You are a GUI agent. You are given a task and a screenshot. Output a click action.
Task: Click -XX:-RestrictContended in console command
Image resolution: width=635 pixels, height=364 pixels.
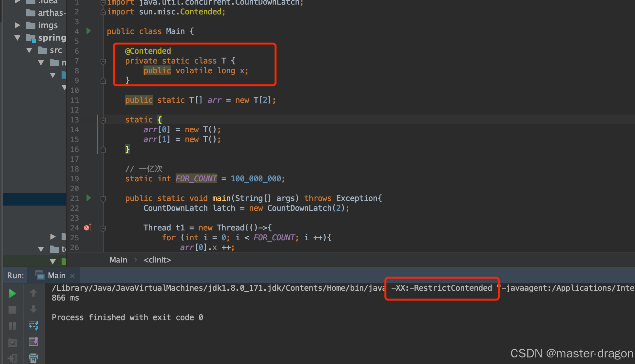[x=441, y=288]
